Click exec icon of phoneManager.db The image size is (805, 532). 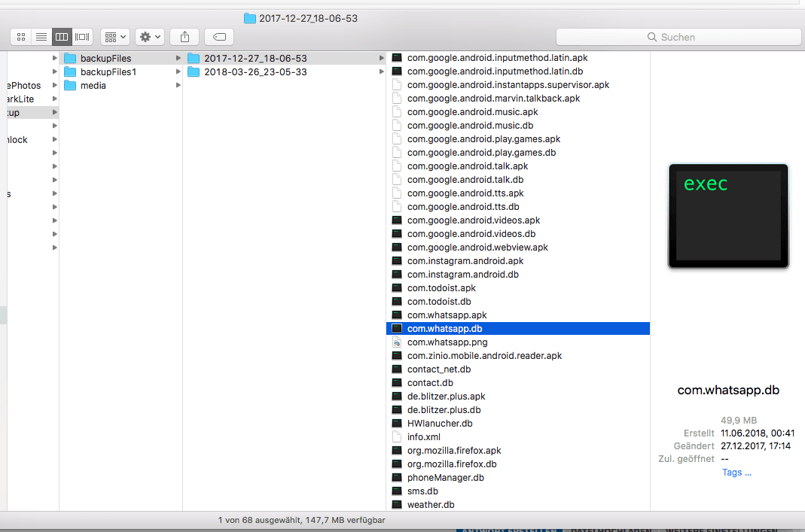397,478
